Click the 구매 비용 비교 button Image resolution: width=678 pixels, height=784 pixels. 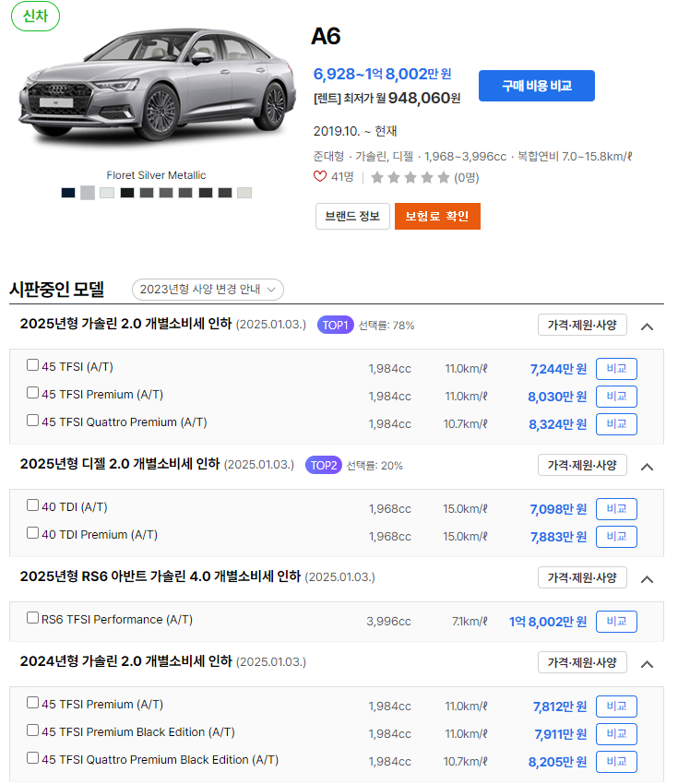click(537, 86)
